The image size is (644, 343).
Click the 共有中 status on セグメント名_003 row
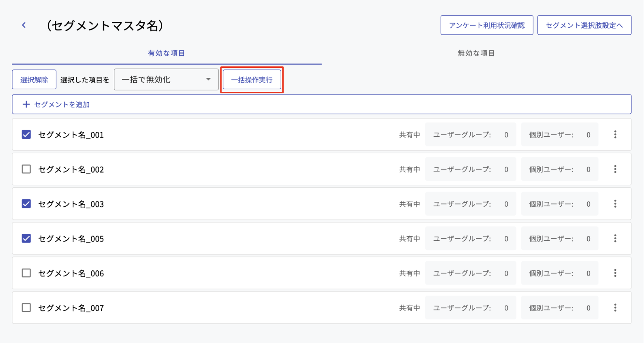(x=409, y=204)
